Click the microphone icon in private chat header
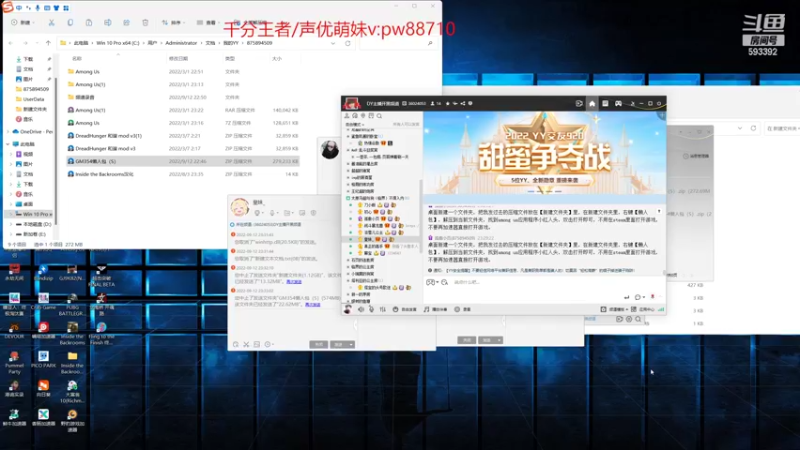Screen dimensions: 800x450 (273, 213)
